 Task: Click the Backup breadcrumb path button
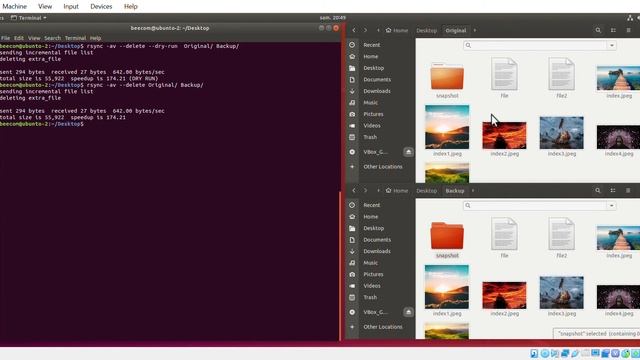click(455, 191)
